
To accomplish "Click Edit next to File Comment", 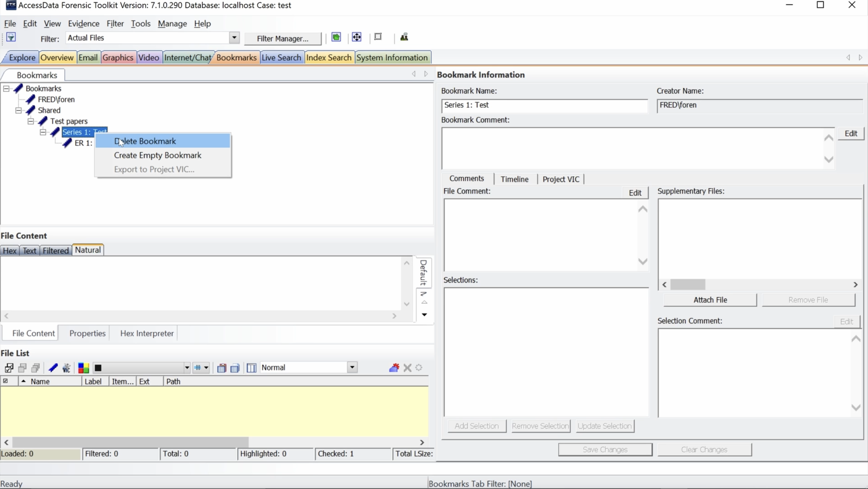I will click(635, 193).
